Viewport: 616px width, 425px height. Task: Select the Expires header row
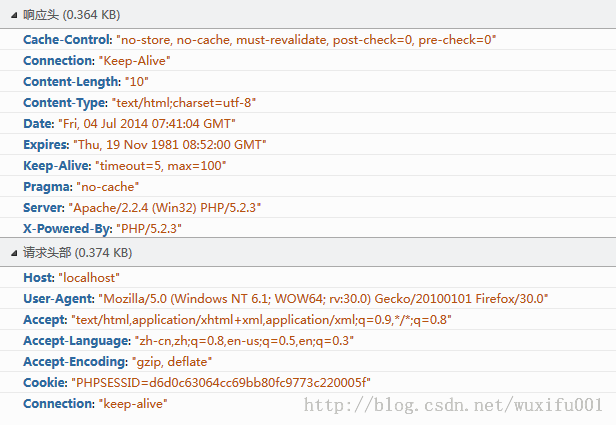(308, 145)
